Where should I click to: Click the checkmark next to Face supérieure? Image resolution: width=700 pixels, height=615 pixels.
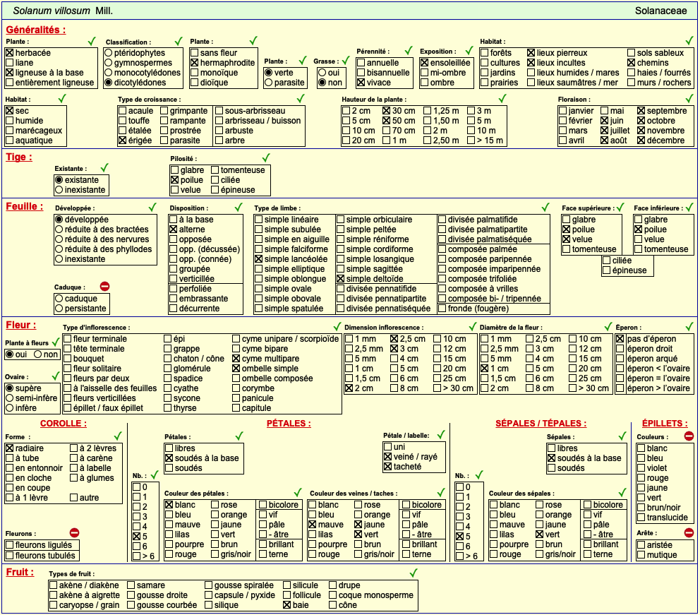[x=620, y=207]
